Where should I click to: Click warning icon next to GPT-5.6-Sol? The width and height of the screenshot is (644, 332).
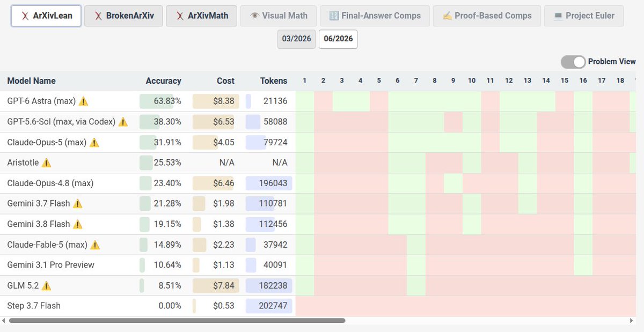tap(123, 122)
